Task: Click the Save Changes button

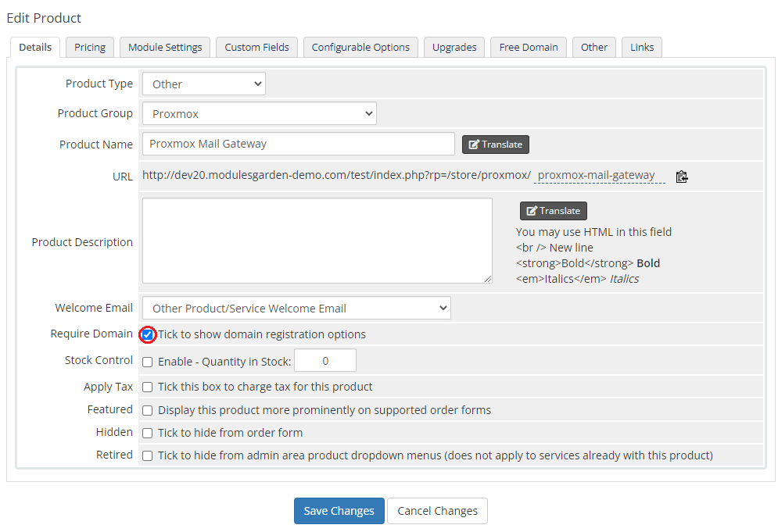Action: tap(339, 511)
